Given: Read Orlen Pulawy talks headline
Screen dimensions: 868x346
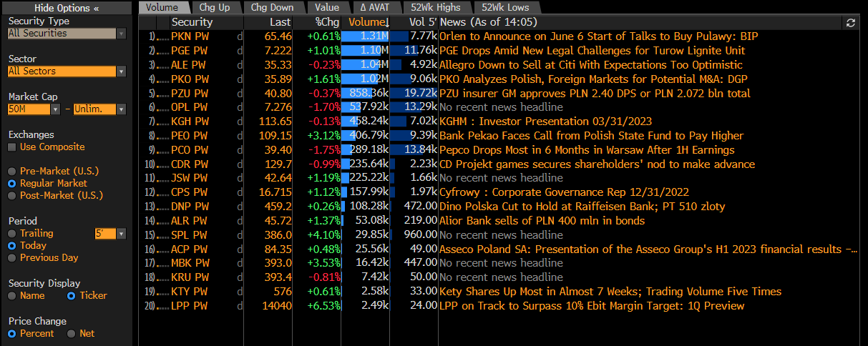Looking at the screenshot, I should (598, 36).
